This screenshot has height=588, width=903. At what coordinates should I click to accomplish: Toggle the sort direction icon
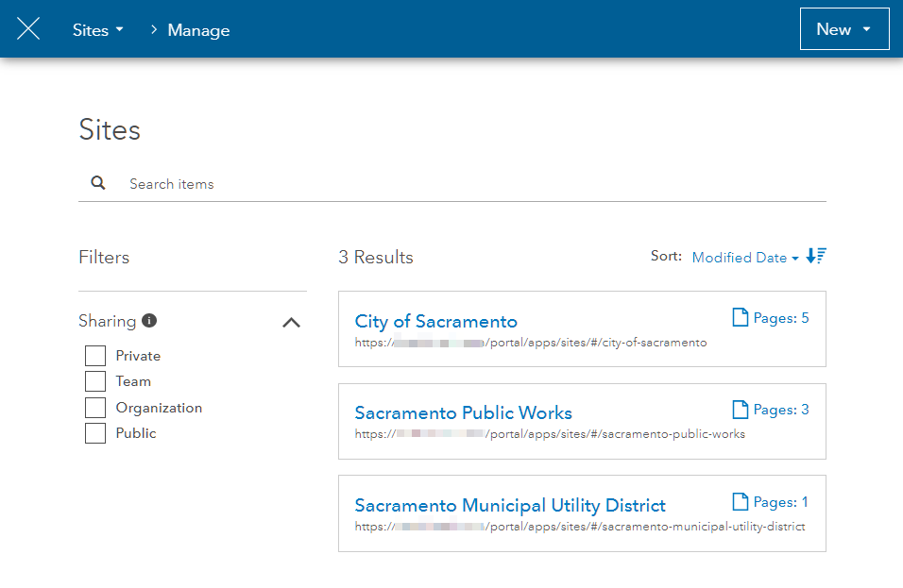coord(816,256)
